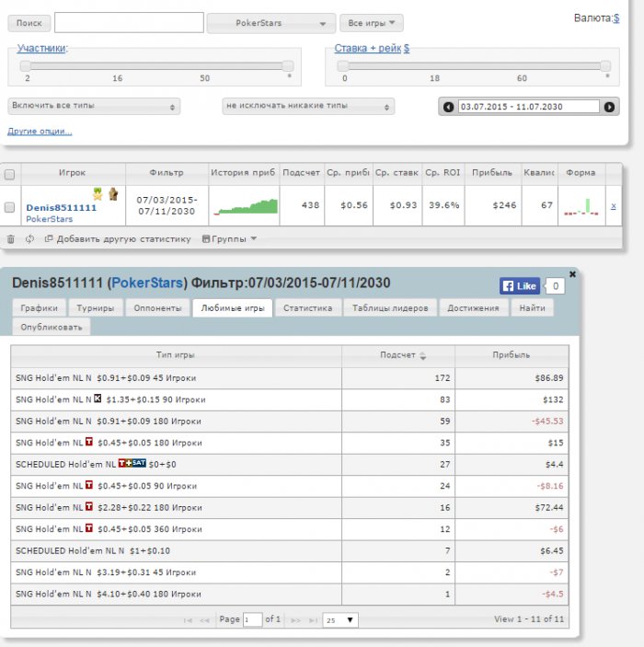Click the left handle of Участники slider
Image resolution: width=644 pixels, height=647 pixels.
(26, 66)
